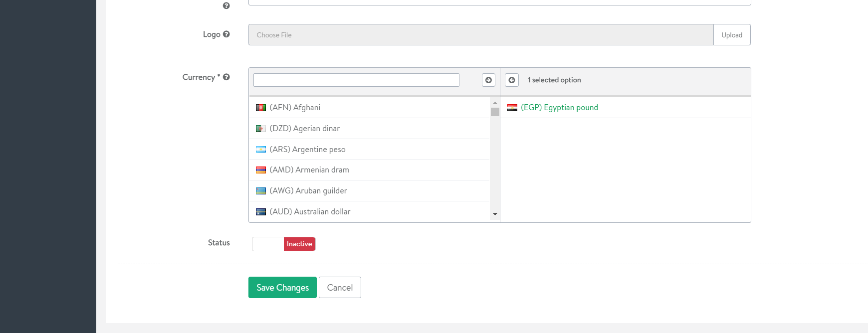Click the Afghanistan flag icon
The height and width of the screenshot is (333, 868).
[x=261, y=108]
